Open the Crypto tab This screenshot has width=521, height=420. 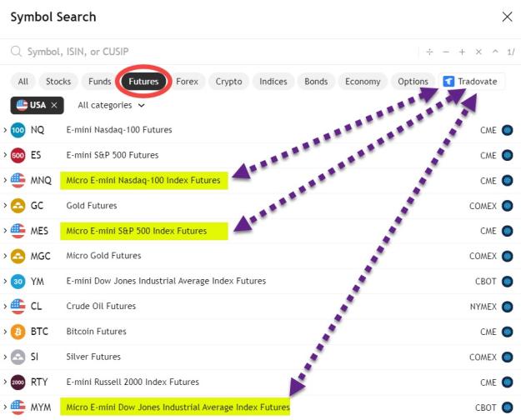click(x=228, y=82)
